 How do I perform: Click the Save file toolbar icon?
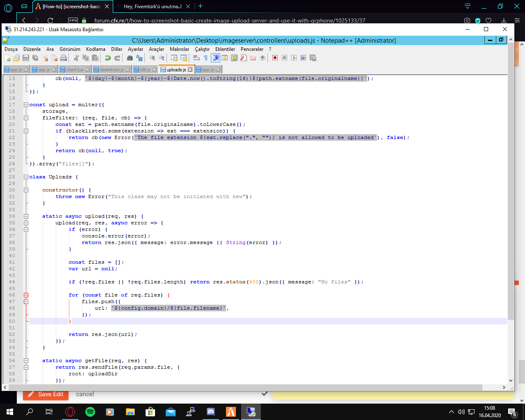(26, 58)
